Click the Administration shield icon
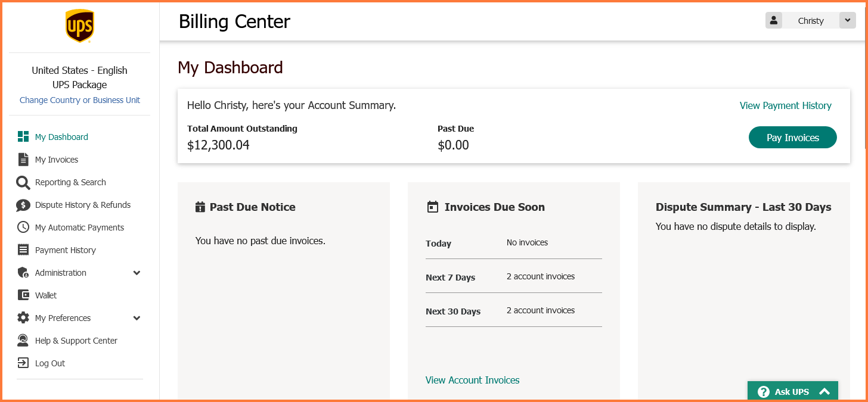868x402 pixels. 23,272
